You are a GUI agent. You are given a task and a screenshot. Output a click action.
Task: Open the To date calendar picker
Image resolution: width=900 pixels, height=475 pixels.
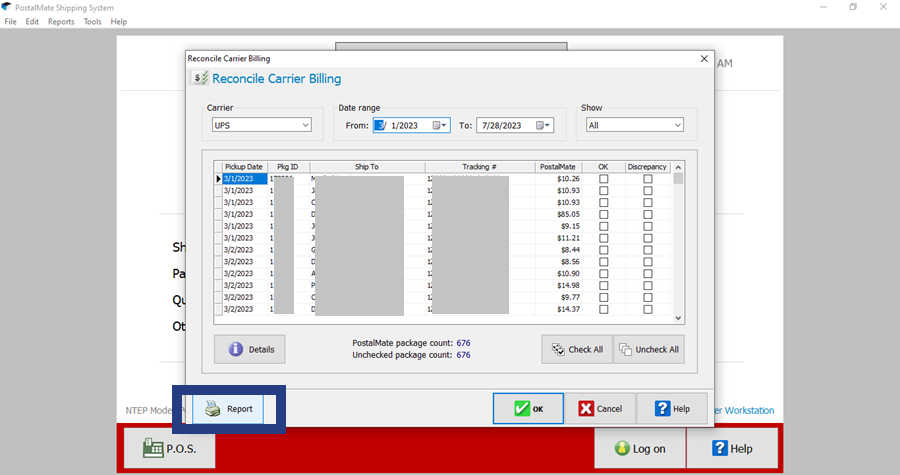coord(542,125)
